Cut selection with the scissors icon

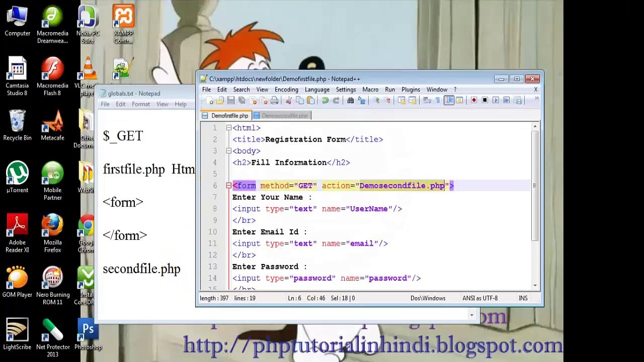[289, 101]
